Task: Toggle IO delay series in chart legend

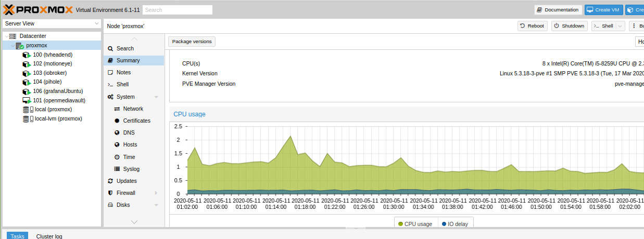Action: [455, 224]
